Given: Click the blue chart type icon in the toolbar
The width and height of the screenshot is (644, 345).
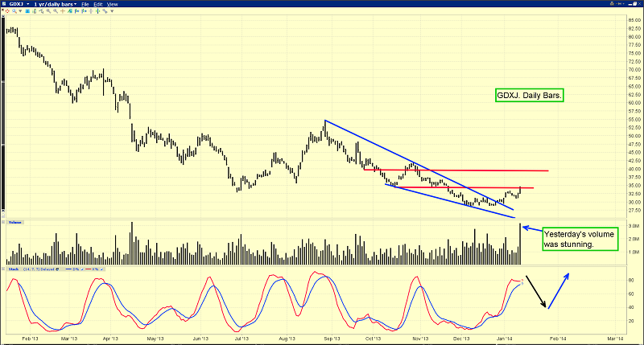Looking at the screenshot, I should coord(27,11).
